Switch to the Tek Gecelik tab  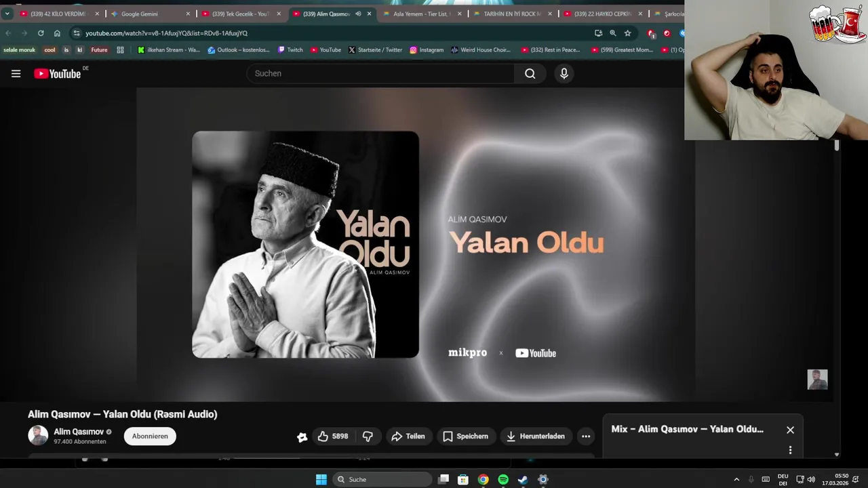click(240, 14)
